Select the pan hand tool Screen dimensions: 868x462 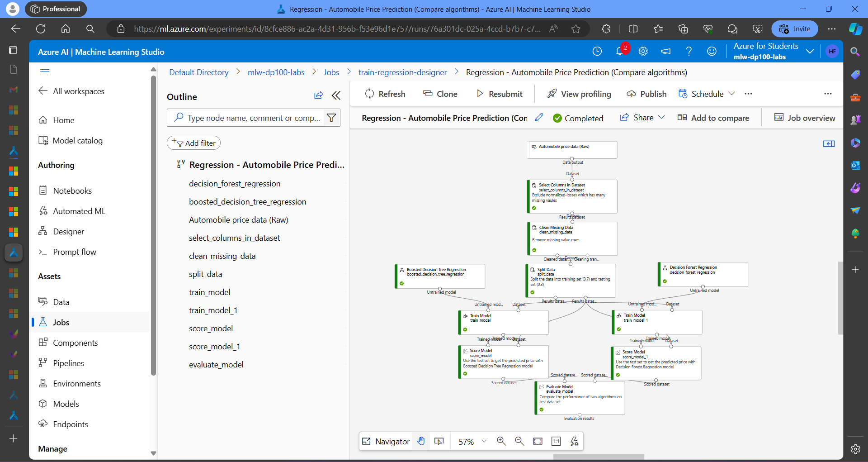click(x=421, y=441)
